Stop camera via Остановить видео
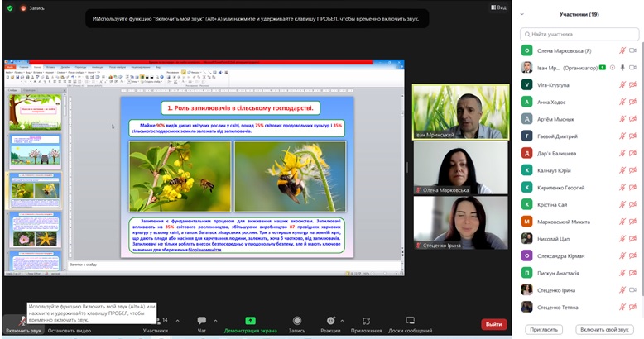Screen dimensions: 644x339 [x=69, y=331]
